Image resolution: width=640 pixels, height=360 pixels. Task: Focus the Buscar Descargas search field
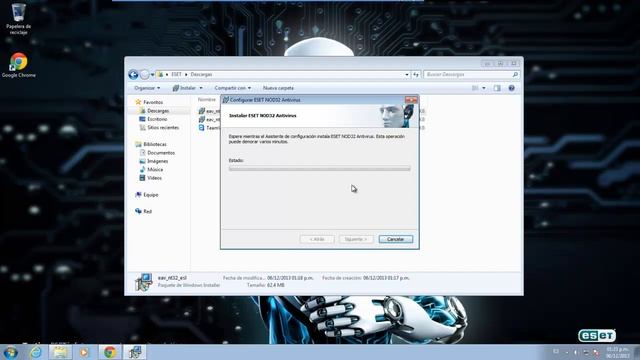[471, 75]
